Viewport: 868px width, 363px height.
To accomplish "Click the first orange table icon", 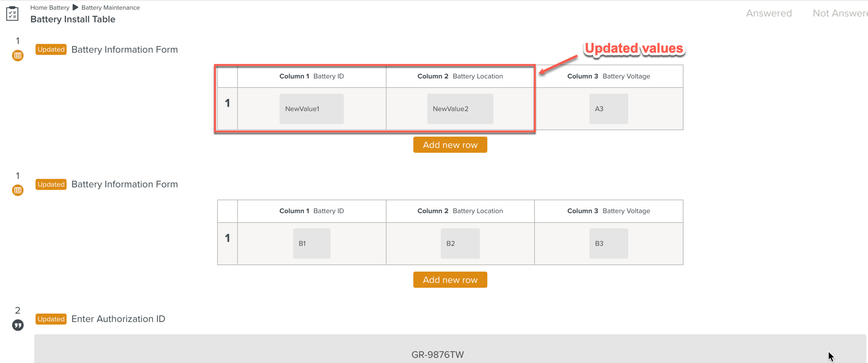I will coord(18,56).
